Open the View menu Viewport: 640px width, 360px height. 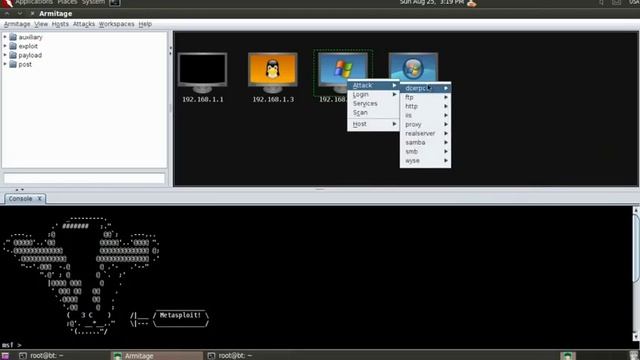click(41, 24)
